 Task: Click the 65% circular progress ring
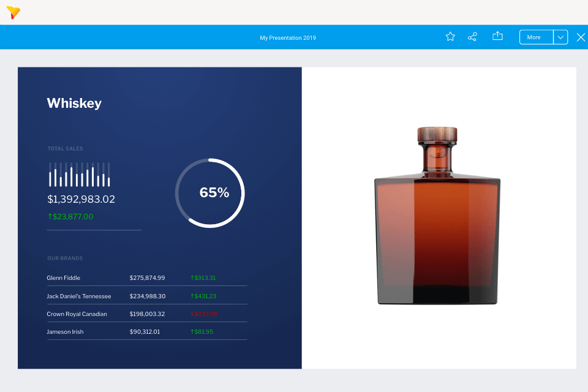[x=210, y=193]
